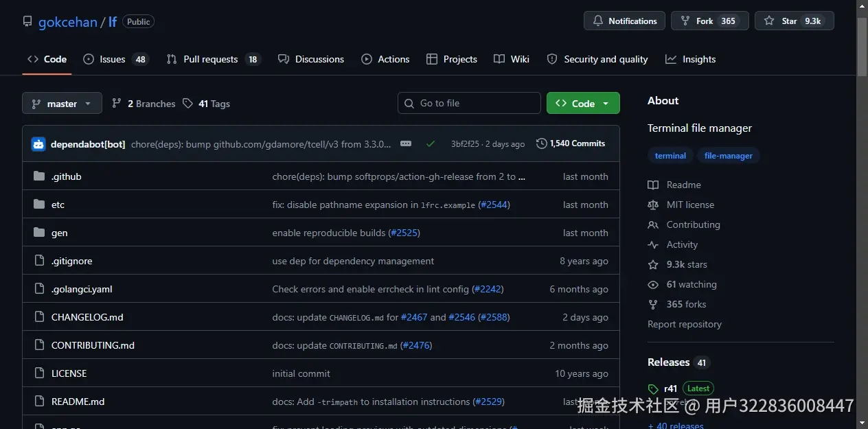Open the green Code dropdown button
Image resolution: width=868 pixels, height=429 pixels.
tap(583, 103)
